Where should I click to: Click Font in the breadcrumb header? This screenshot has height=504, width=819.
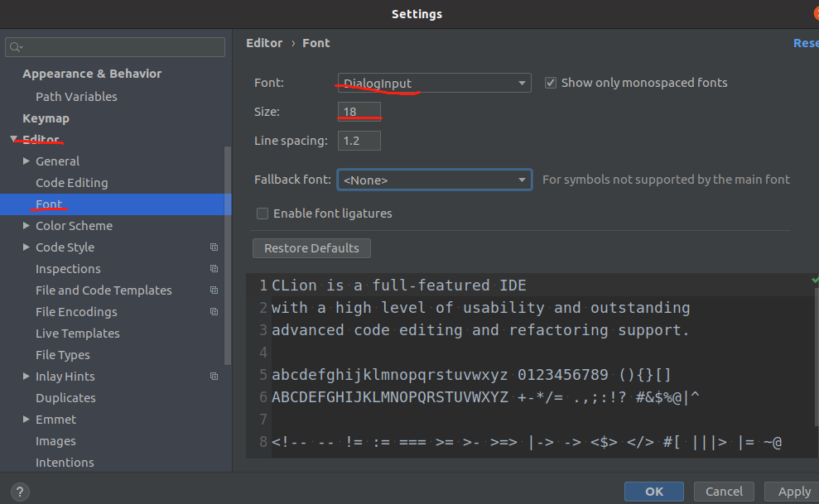click(316, 43)
